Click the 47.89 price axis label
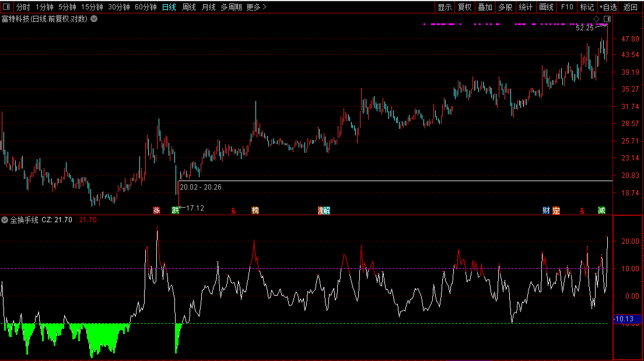This screenshot has width=644, height=361. (630, 39)
